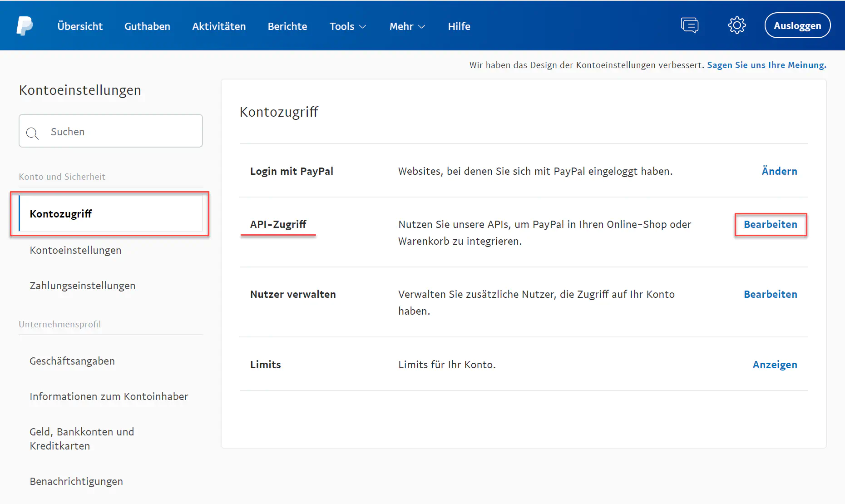Image resolution: width=845 pixels, height=504 pixels.
Task: Expand the Tools dropdown menu
Action: point(347,26)
